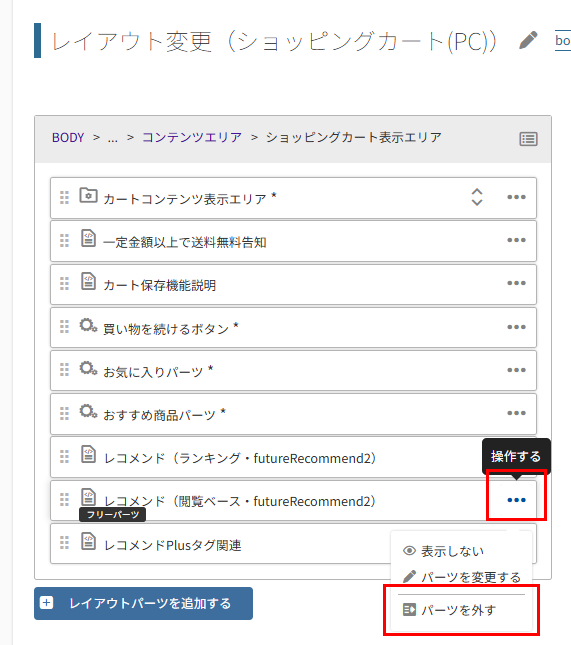The width and height of the screenshot is (571, 645).
Task: Open more menu for お気に入りパーツ
Action: tap(516, 370)
